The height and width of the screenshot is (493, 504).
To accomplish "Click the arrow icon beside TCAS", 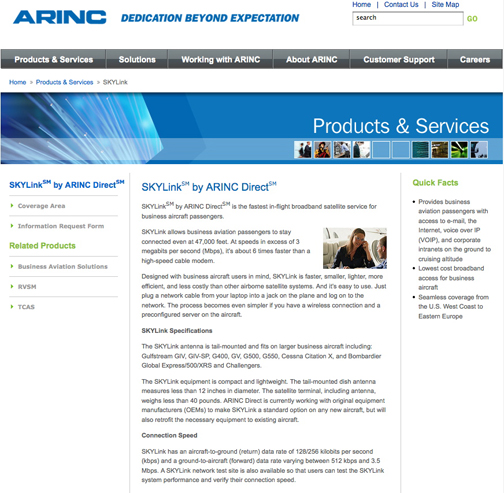I will [x=12, y=307].
